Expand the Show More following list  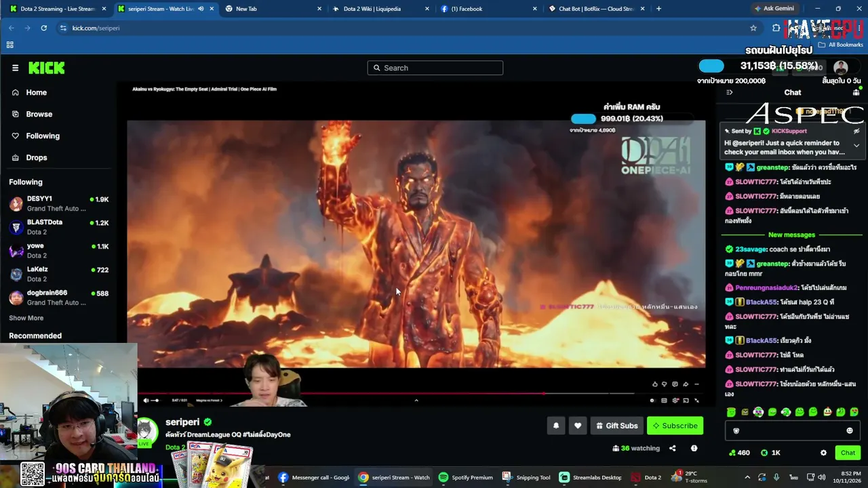point(26,318)
